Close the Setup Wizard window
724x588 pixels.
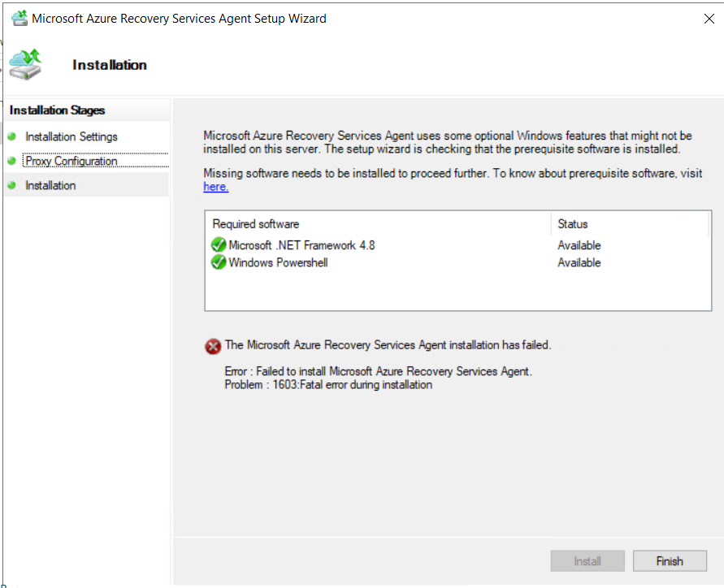tap(709, 19)
